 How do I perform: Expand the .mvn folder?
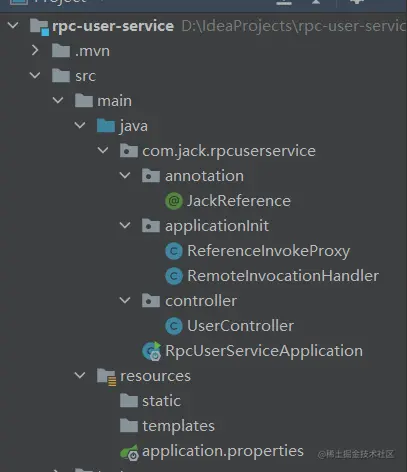point(35,51)
